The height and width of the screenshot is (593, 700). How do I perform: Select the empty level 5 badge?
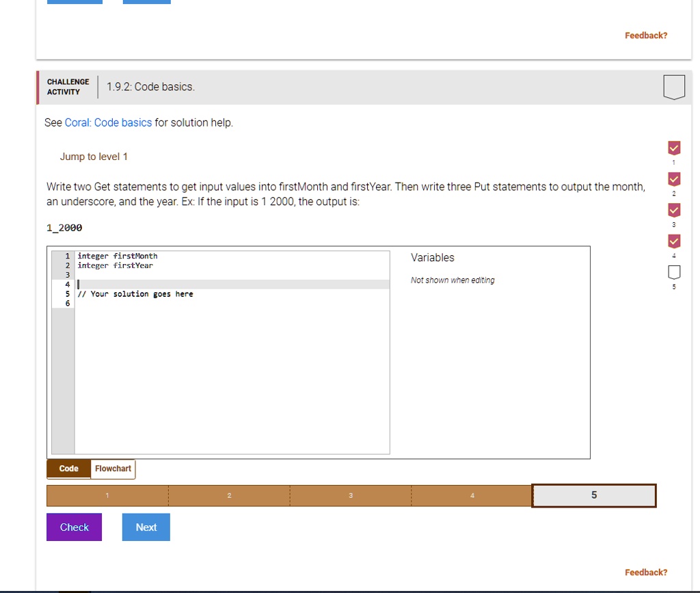674,271
